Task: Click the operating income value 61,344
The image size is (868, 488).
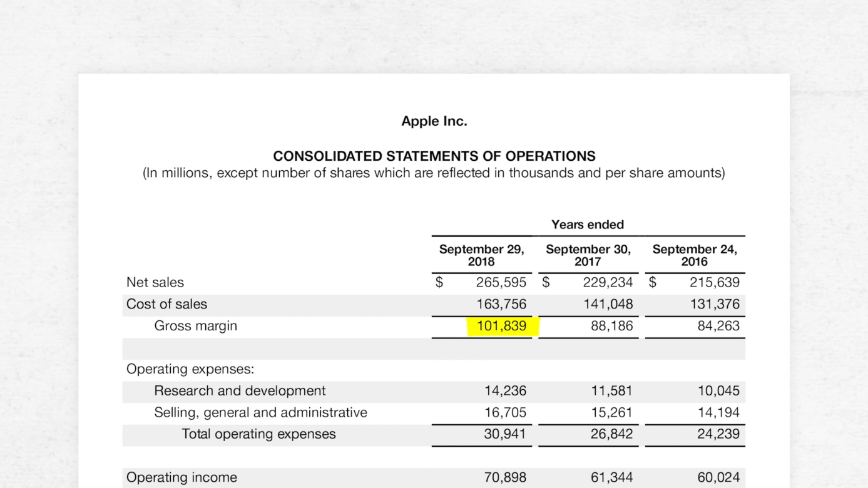Action: pos(612,477)
